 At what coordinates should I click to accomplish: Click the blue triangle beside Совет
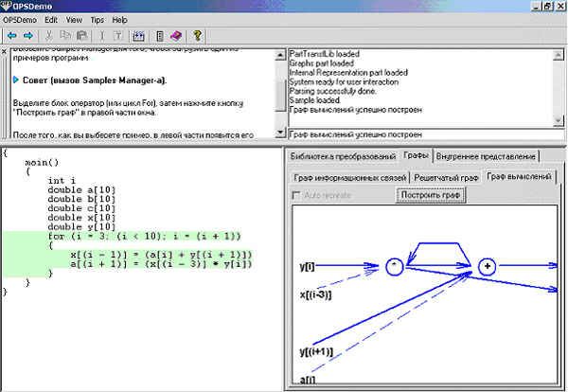(15, 80)
